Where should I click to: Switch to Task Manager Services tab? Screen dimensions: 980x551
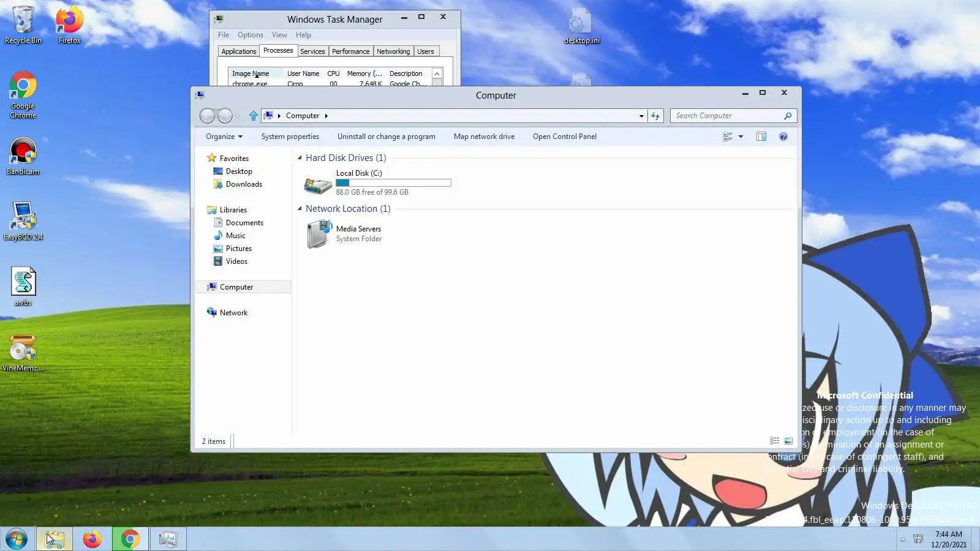tap(312, 51)
